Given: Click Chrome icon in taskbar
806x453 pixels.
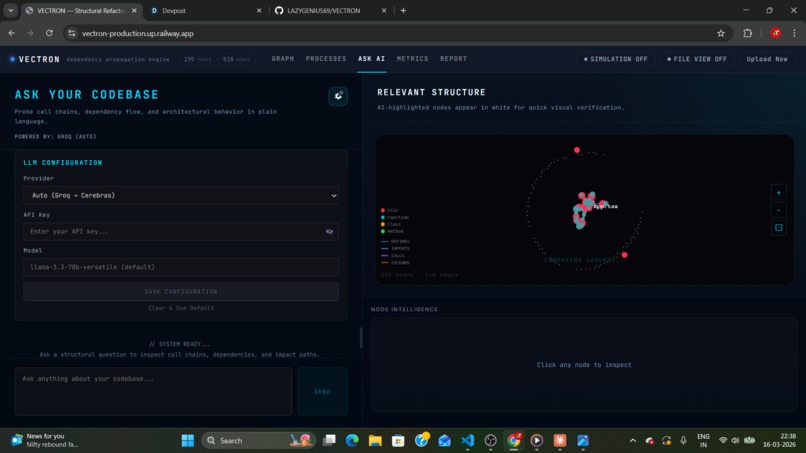Looking at the screenshot, I should pos(514,441).
